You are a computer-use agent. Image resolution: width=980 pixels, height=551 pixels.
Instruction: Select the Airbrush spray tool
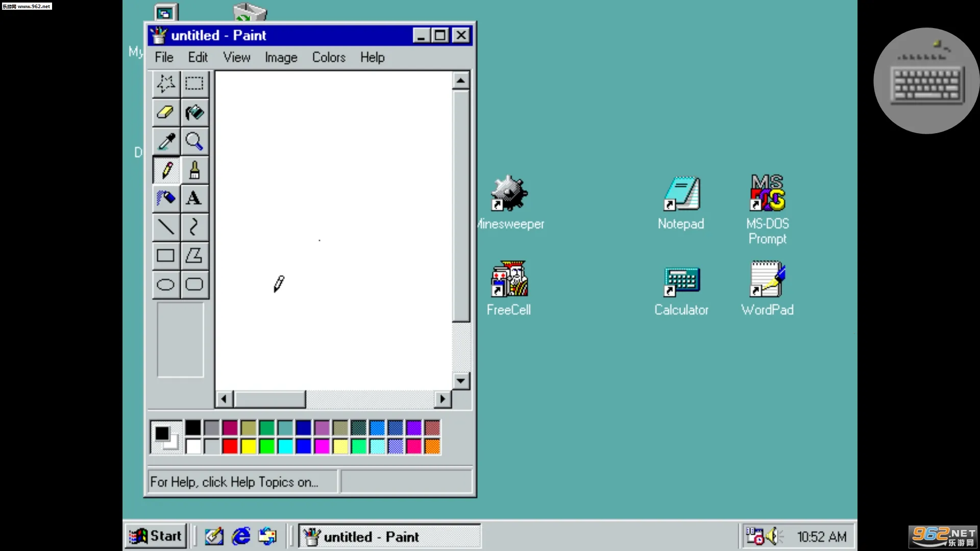166,198
